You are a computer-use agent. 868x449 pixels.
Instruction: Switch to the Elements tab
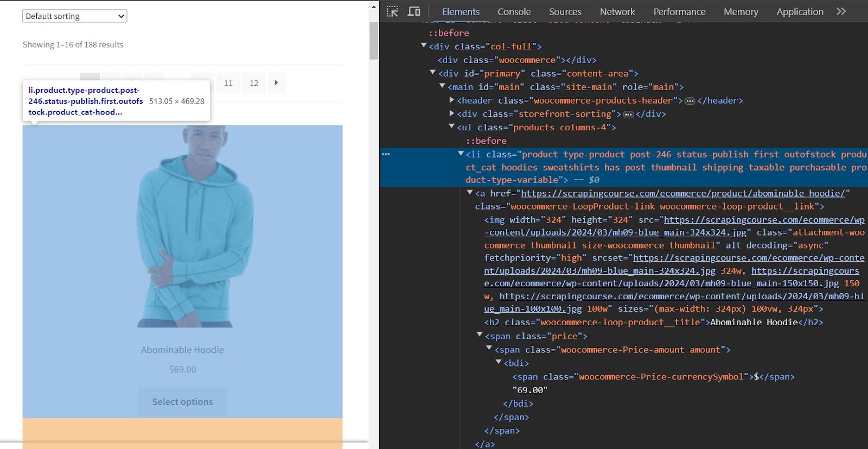click(x=461, y=11)
